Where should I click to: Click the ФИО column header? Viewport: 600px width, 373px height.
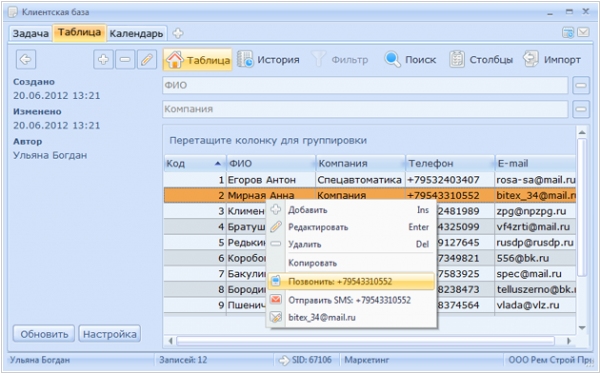point(271,164)
